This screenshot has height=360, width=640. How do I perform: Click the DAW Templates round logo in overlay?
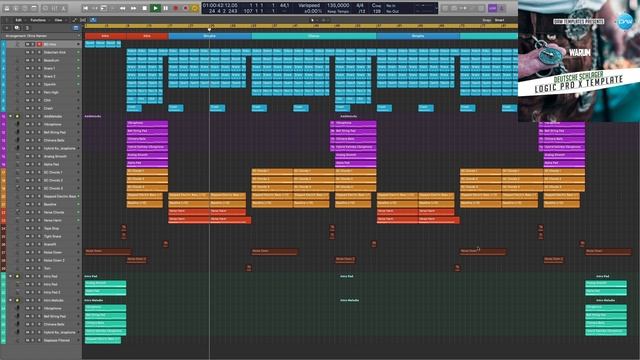624,21
